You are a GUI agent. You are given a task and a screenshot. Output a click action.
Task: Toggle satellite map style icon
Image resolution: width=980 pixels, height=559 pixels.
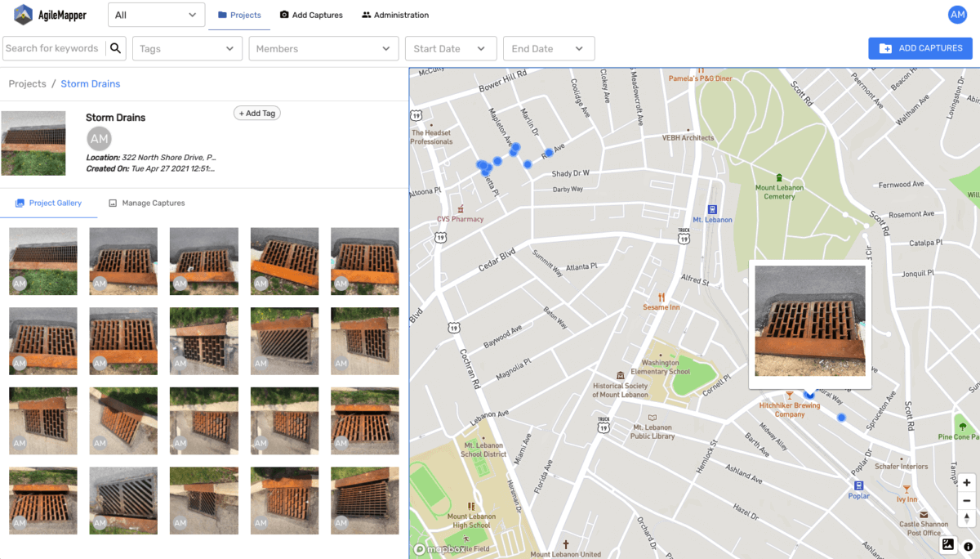[x=948, y=544]
